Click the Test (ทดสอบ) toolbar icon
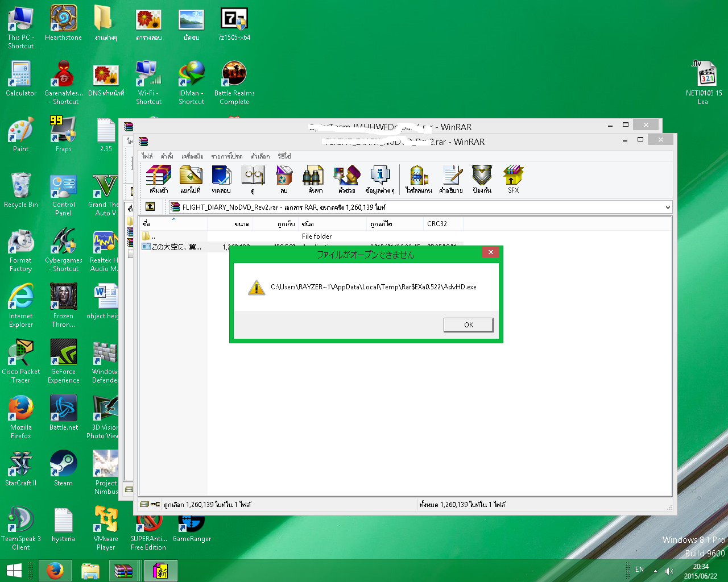This screenshot has height=582, width=728. 221,180
